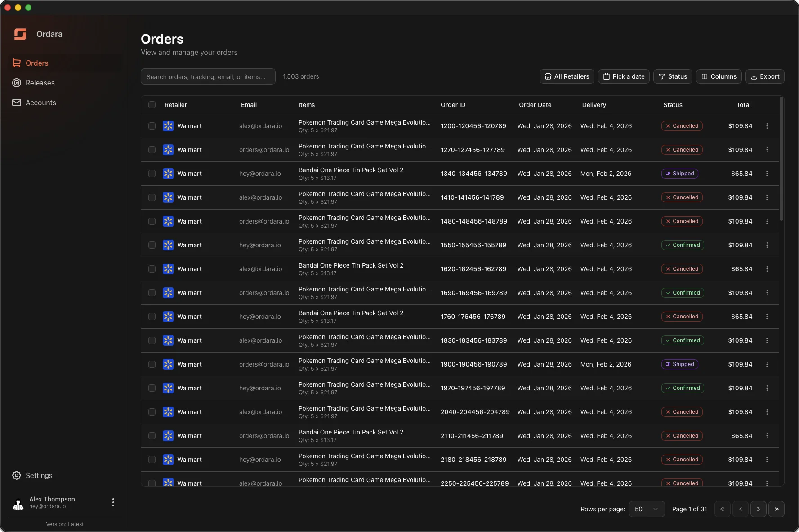Select checkbox for order 1620-162456-162789
Viewport: 799px width, 532px height.
[x=152, y=269]
